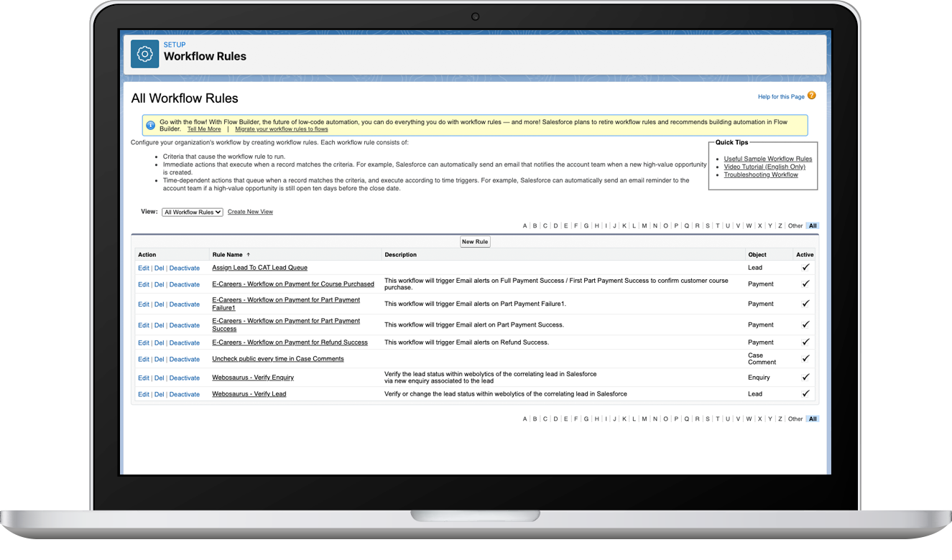Click the orange help question mark icon
Image resolution: width=952 pixels, height=560 pixels.
[812, 95]
